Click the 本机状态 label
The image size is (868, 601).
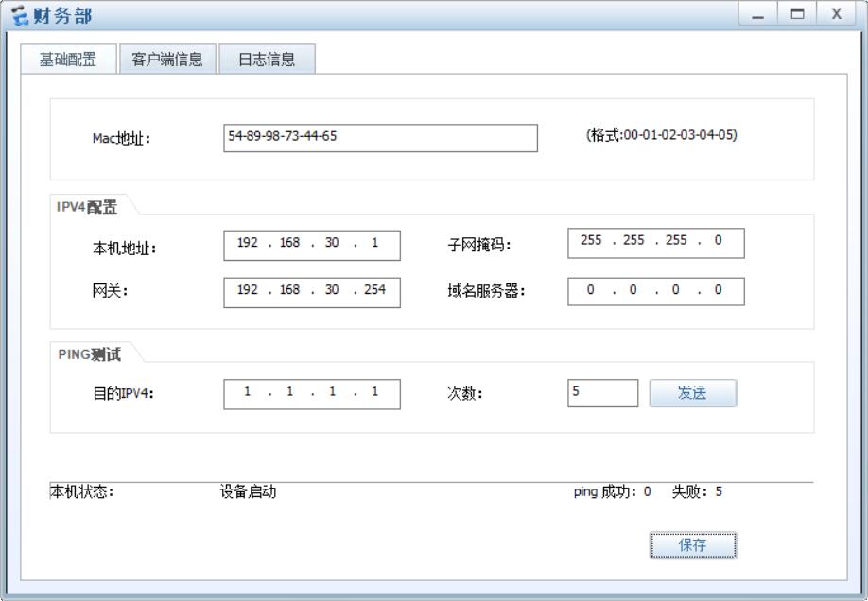(x=82, y=491)
